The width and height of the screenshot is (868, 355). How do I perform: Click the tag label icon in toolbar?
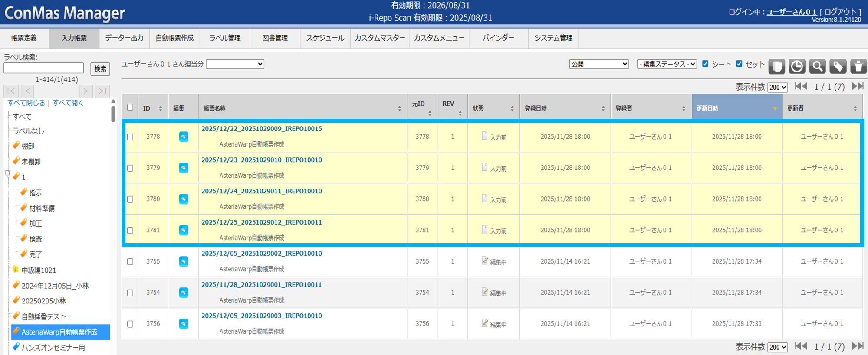pyautogui.click(x=838, y=66)
